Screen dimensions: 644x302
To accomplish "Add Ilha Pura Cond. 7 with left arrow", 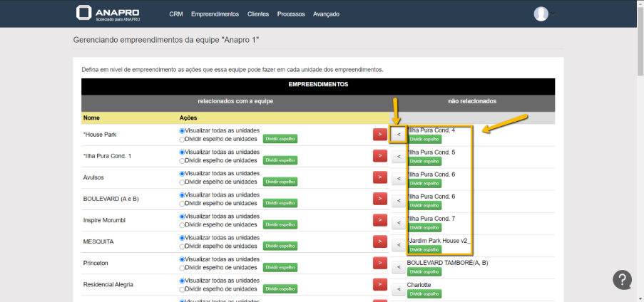I will coord(399,223).
